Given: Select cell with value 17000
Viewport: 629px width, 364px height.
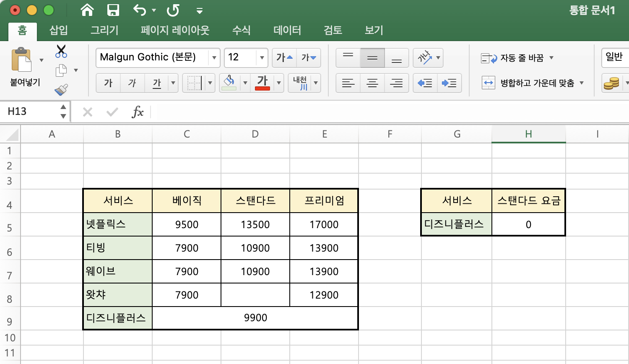Looking at the screenshot, I should click(324, 224).
